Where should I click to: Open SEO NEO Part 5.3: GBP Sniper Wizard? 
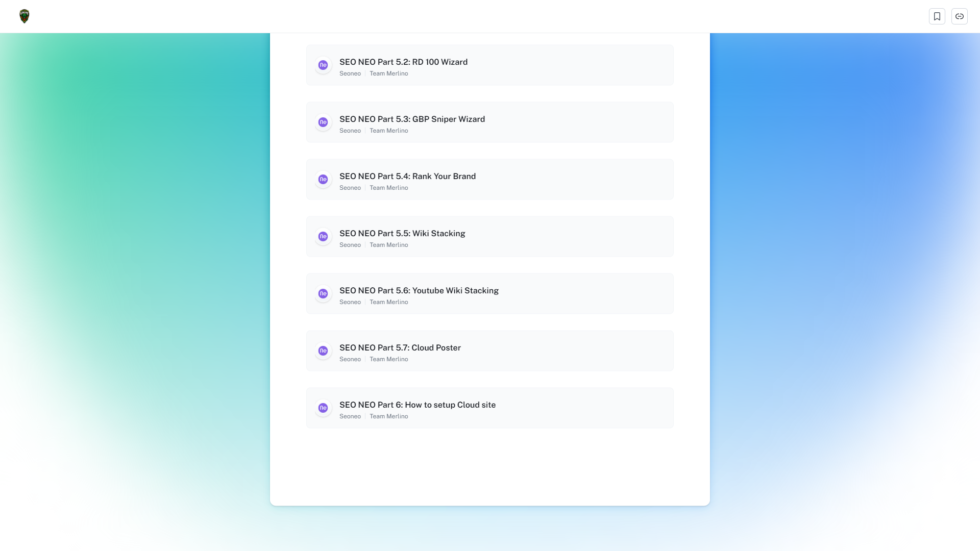click(x=412, y=119)
